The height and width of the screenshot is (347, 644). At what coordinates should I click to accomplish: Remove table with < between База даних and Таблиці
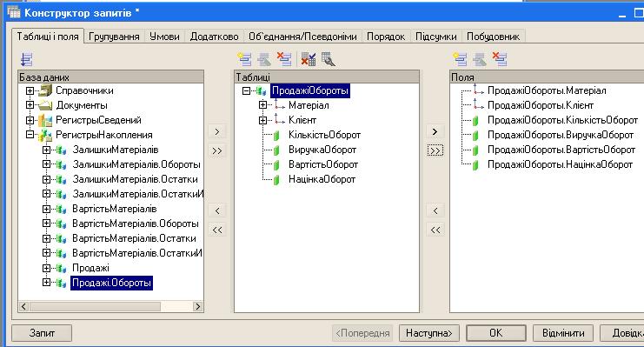click(217, 211)
